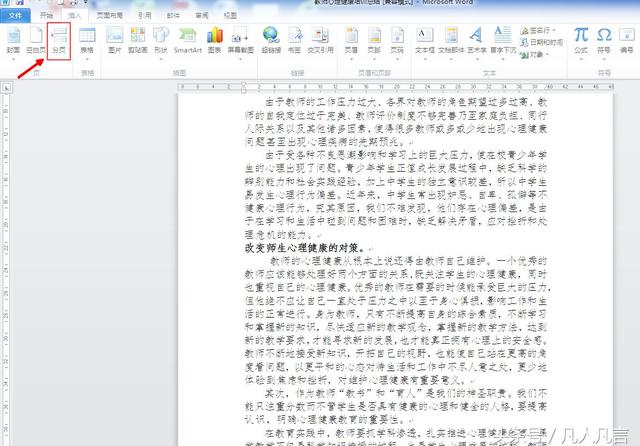Switch to the 审阅 Review tab
640x446 pixels.
[x=202, y=16]
